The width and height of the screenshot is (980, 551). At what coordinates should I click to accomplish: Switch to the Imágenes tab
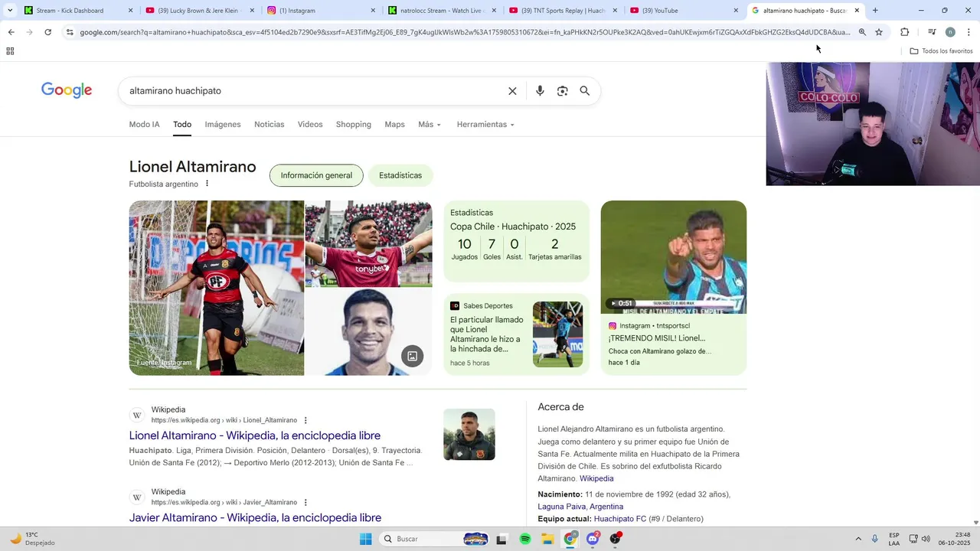click(x=223, y=125)
